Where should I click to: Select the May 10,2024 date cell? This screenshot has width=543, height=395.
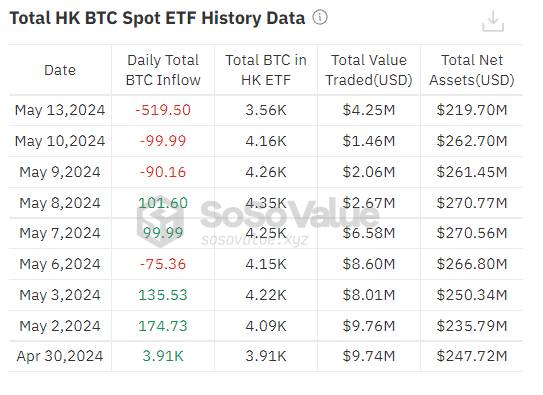(x=60, y=141)
